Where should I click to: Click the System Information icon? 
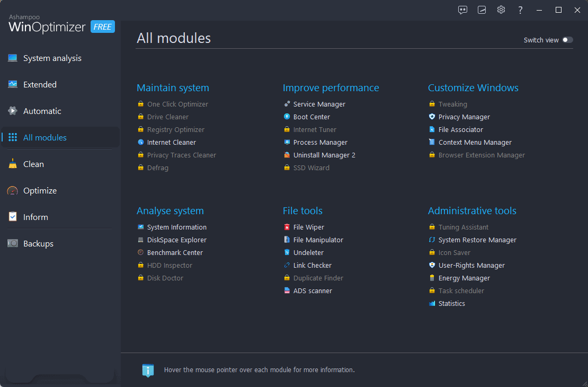click(x=140, y=227)
